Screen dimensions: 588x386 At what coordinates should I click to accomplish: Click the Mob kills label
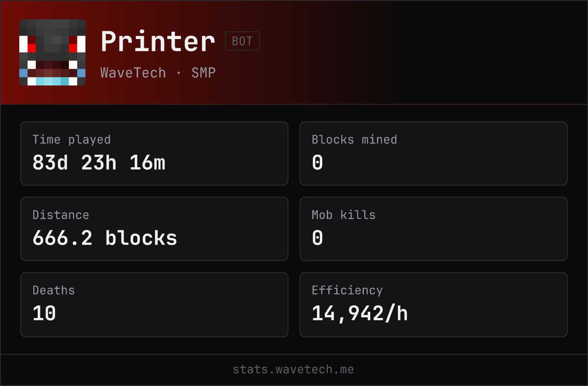pos(344,215)
